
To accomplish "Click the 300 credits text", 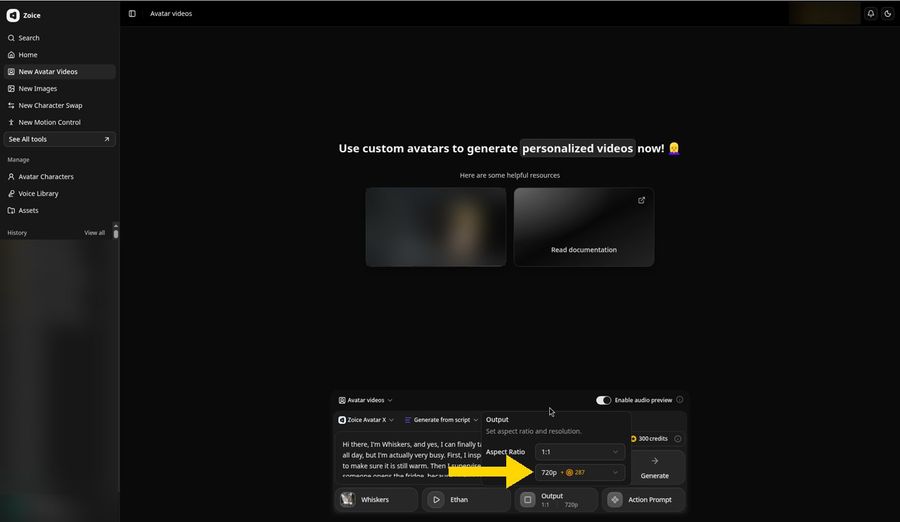I will point(653,439).
